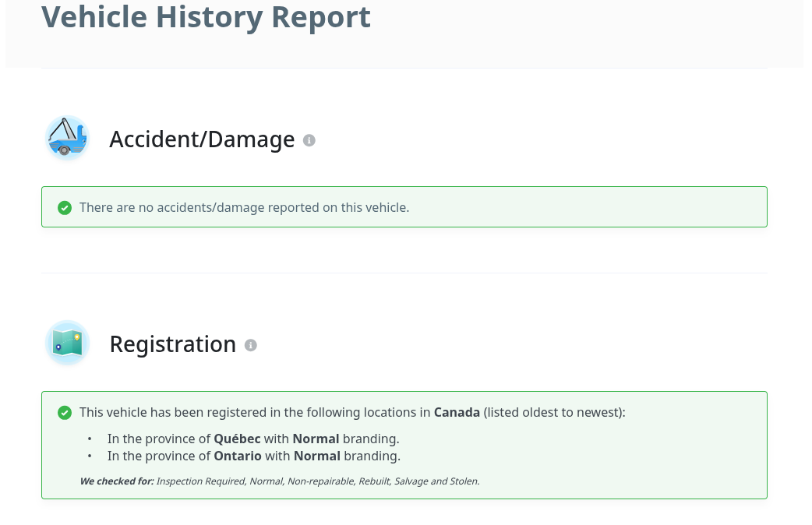This screenshot has height=525, width=812.
Task: Click the bold Canada text
Action: pos(457,412)
